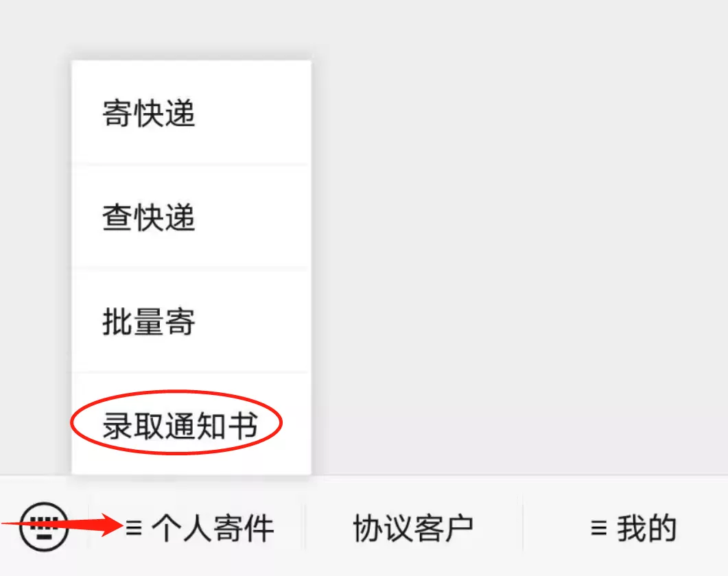Go to batch sending with 批量寄
Screen dimensions: 728x576
pos(191,321)
